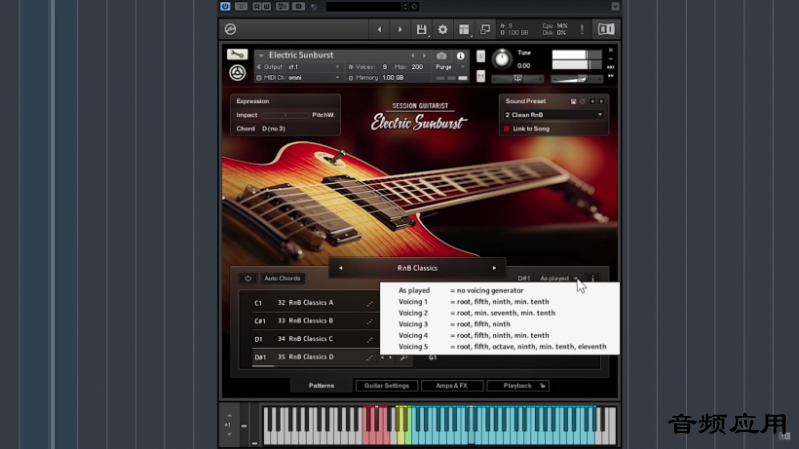Viewport: 799px width, 449px height.
Task: Switch to the Amps & FX tab
Action: coord(452,386)
